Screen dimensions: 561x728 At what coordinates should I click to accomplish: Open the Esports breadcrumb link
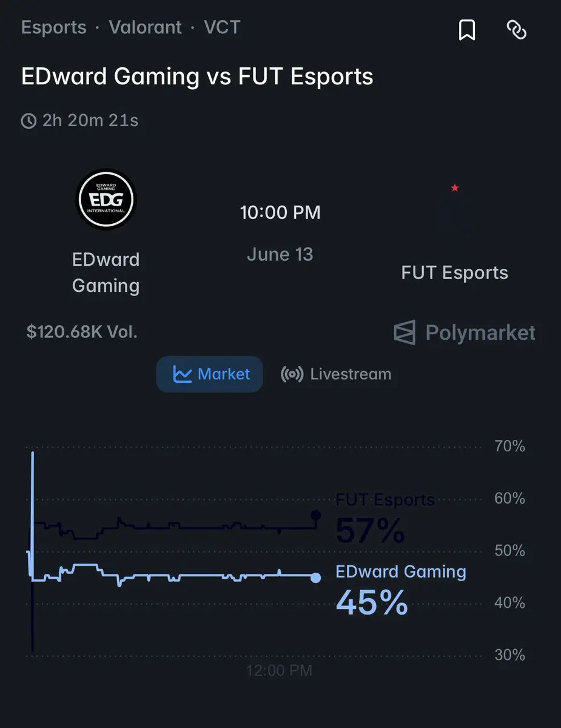click(54, 27)
